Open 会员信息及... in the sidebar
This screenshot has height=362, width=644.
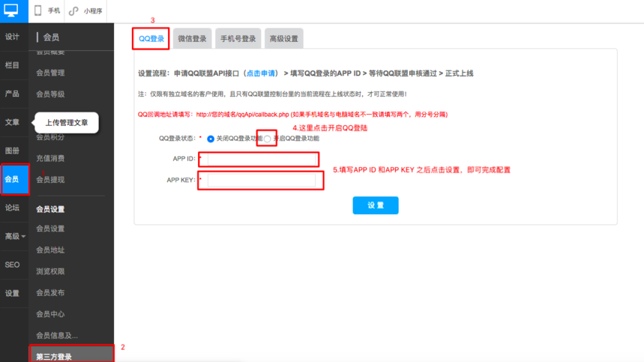point(57,335)
